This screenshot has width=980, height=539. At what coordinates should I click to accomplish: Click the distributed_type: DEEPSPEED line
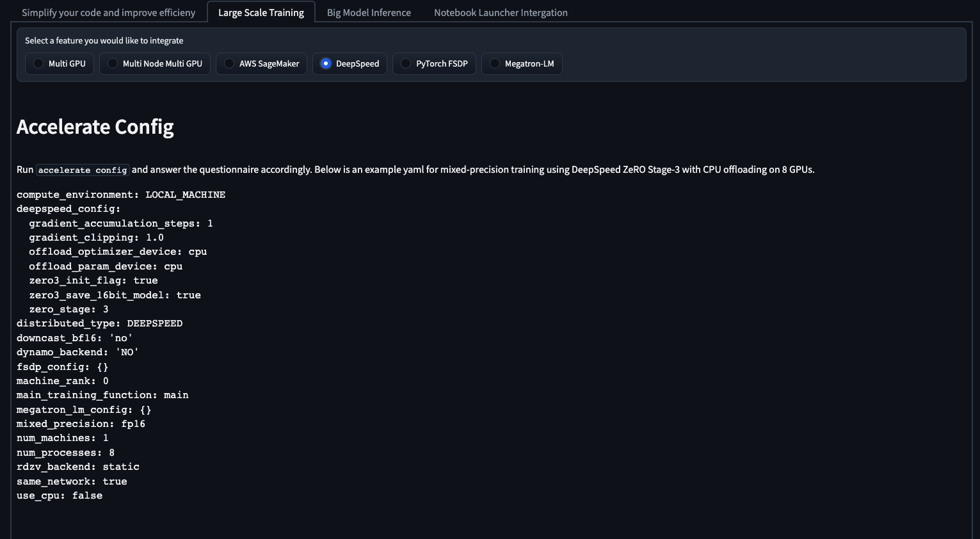pos(99,323)
